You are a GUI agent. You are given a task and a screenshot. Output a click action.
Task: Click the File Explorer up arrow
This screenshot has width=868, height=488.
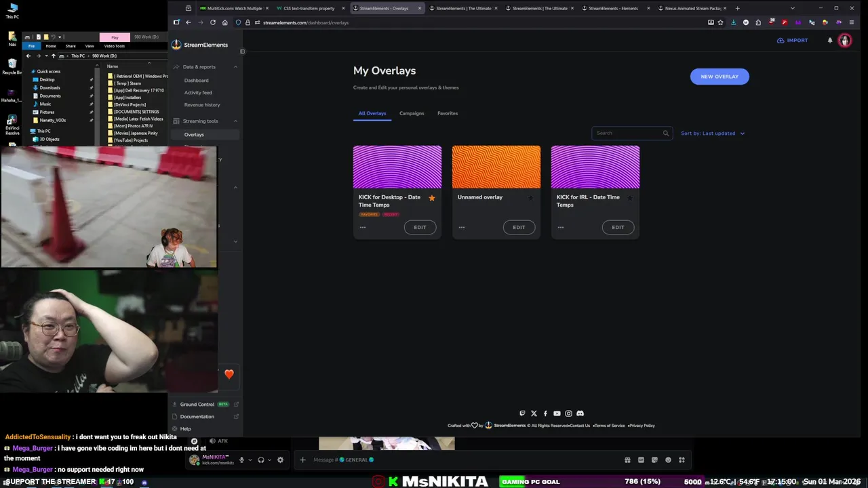pos(54,56)
